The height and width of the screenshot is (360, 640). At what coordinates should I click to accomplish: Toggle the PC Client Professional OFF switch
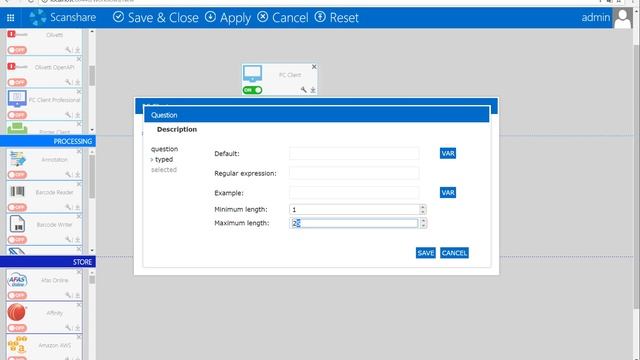tap(17, 115)
